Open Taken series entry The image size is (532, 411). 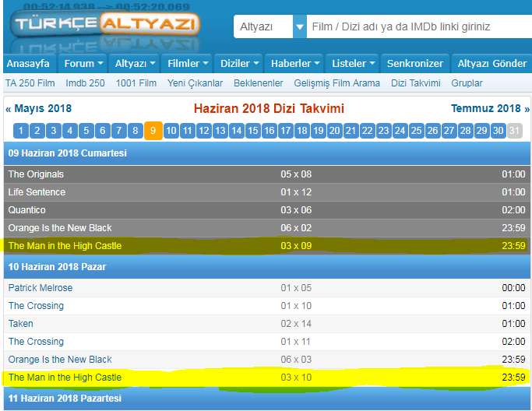(267, 324)
